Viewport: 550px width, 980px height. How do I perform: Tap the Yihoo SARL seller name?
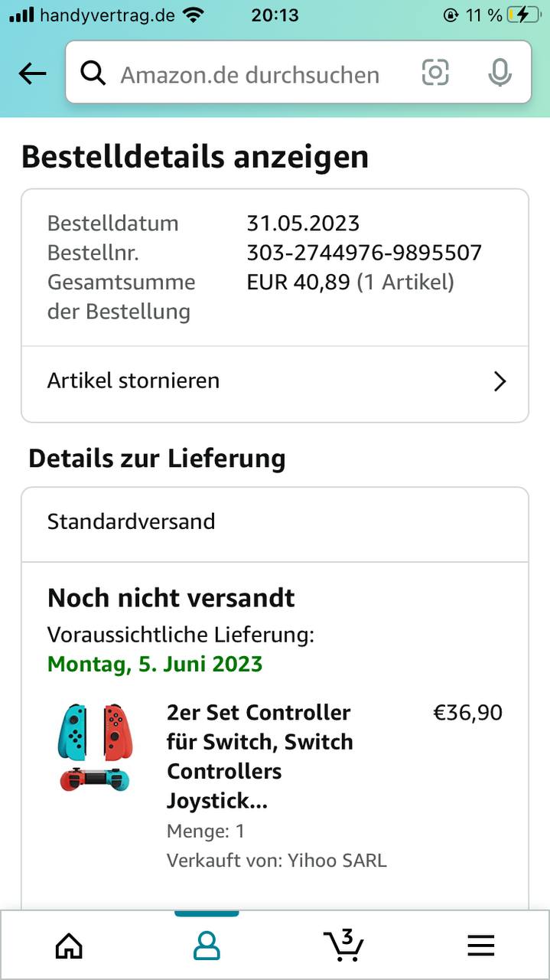pos(337,861)
